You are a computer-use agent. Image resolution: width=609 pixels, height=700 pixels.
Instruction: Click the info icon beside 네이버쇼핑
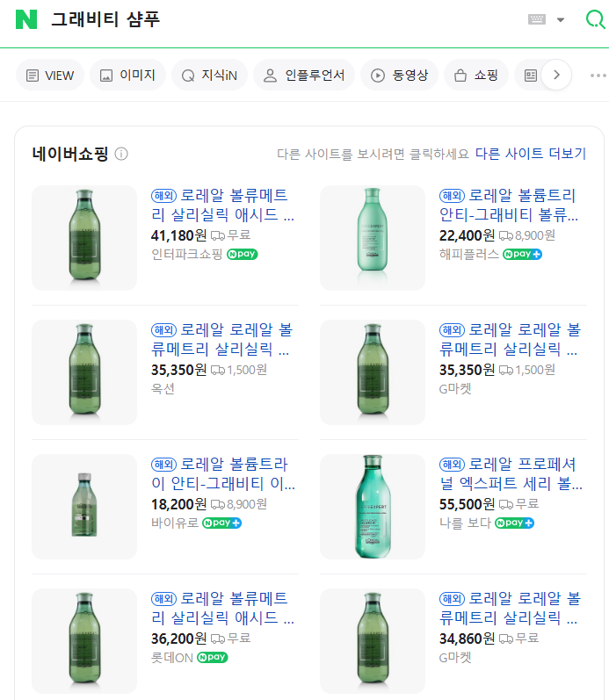coord(121,154)
